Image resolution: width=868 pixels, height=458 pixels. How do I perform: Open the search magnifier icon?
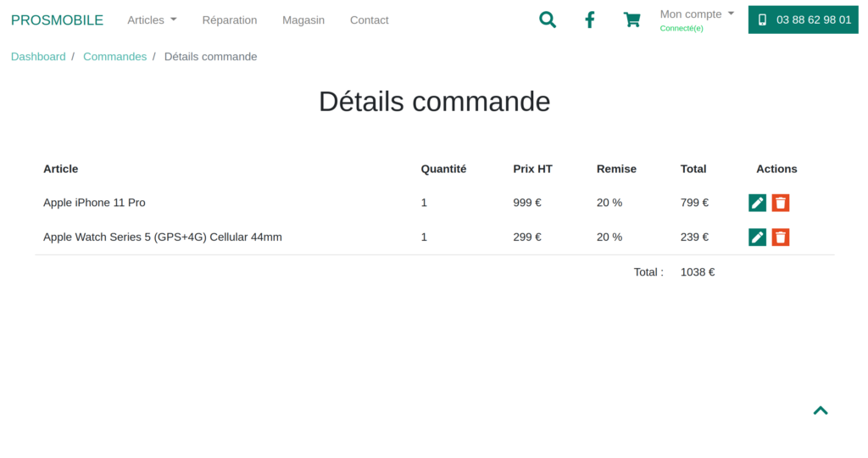tap(548, 20)
